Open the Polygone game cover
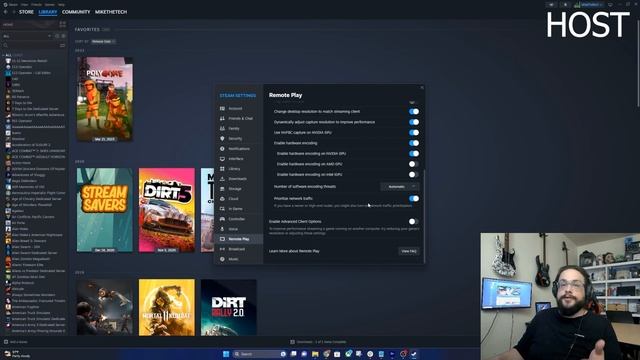This screenshot has height=360, width=640. tap(104, 99)
